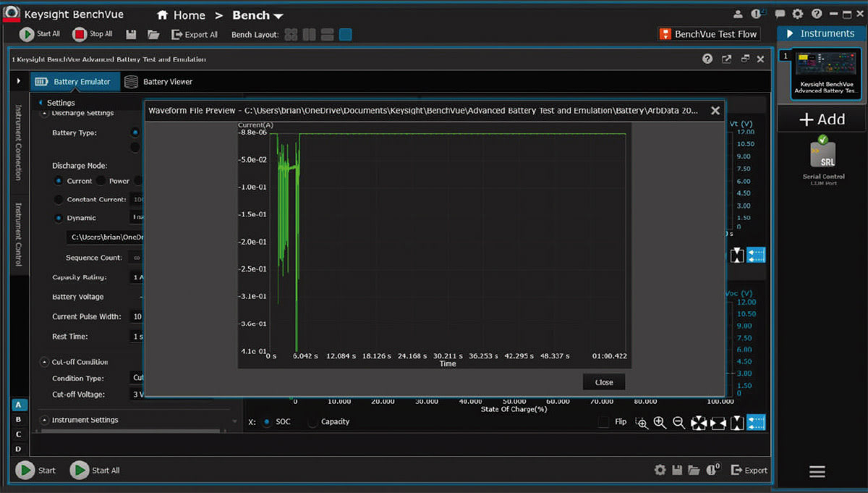868x493 pixels.
Task: Select the zoom region magnifier tool
Action: click(642, 423)
